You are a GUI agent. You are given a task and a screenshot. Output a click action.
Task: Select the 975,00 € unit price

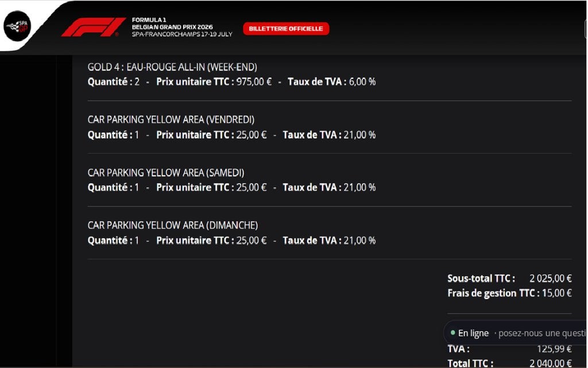coord(254,82)
